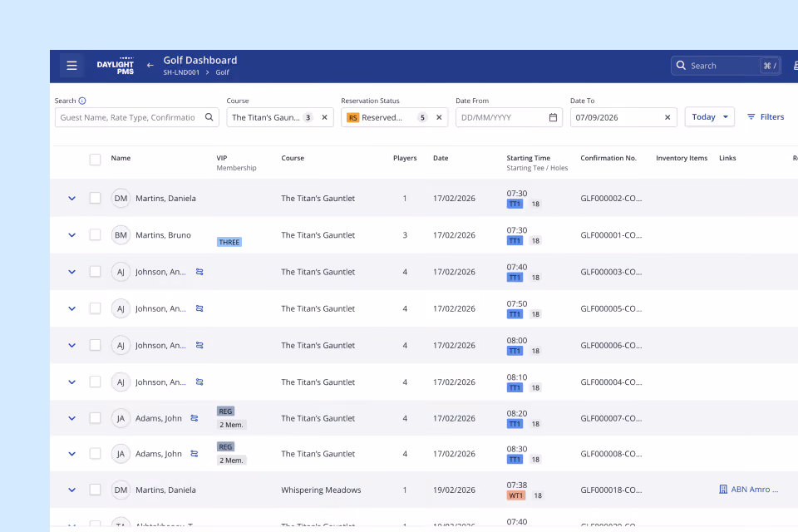Open the Reservation Status dropdown
The height and width of the screenshot is (532, 798).
394,117
